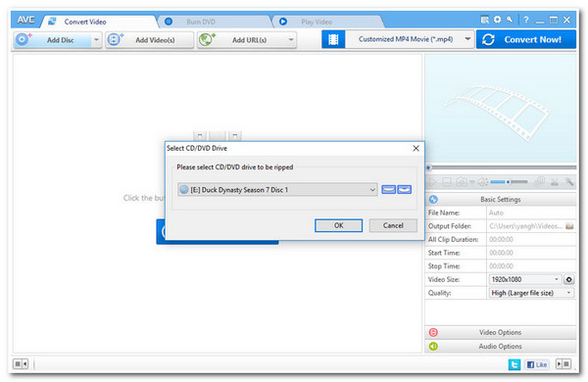
Task: Mute audio with the speaker icon
Action: pos(483,182)
